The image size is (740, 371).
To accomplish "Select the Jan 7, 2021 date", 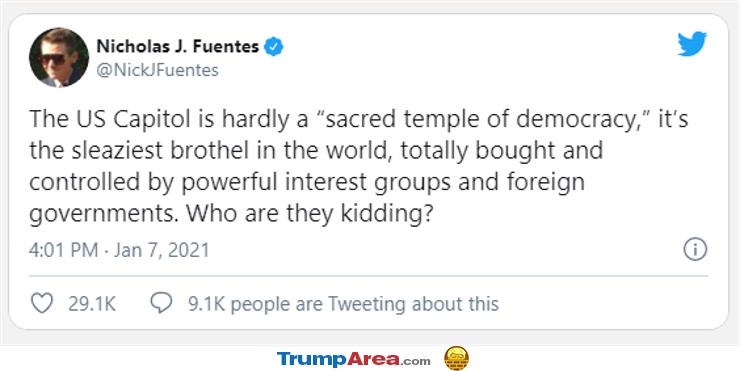I will click(x=160, y=250).
